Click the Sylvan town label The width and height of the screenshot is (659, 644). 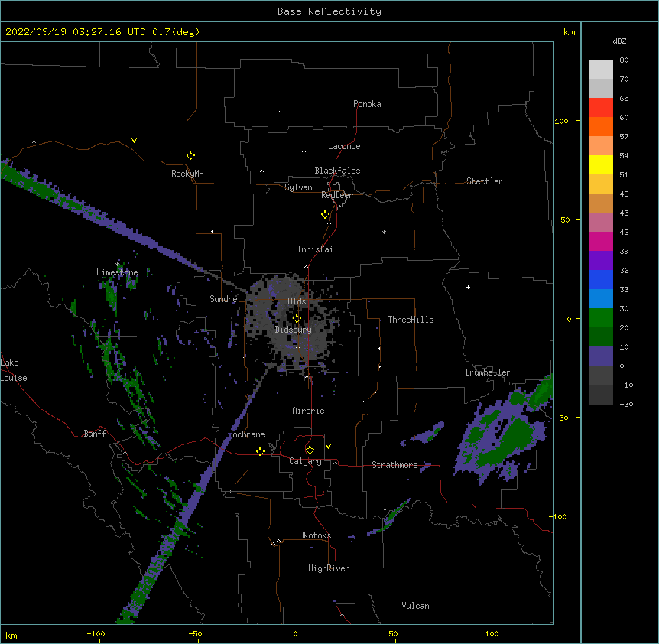point(298,187)
